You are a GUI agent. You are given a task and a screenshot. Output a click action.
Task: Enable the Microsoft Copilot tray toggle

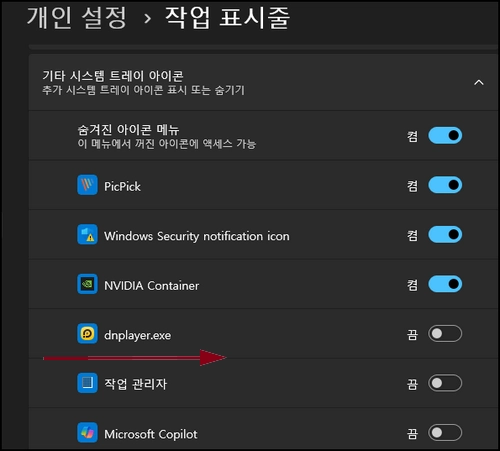445,433
